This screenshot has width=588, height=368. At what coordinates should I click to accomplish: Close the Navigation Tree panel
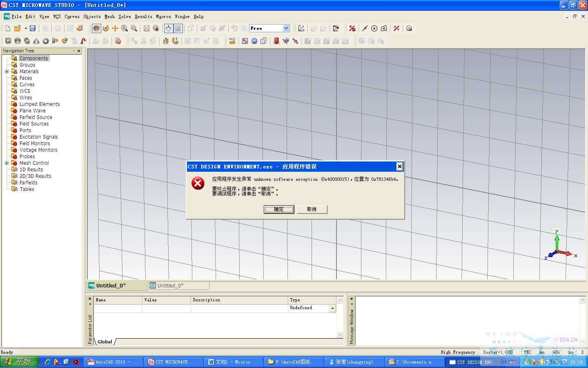coord(79,51)
